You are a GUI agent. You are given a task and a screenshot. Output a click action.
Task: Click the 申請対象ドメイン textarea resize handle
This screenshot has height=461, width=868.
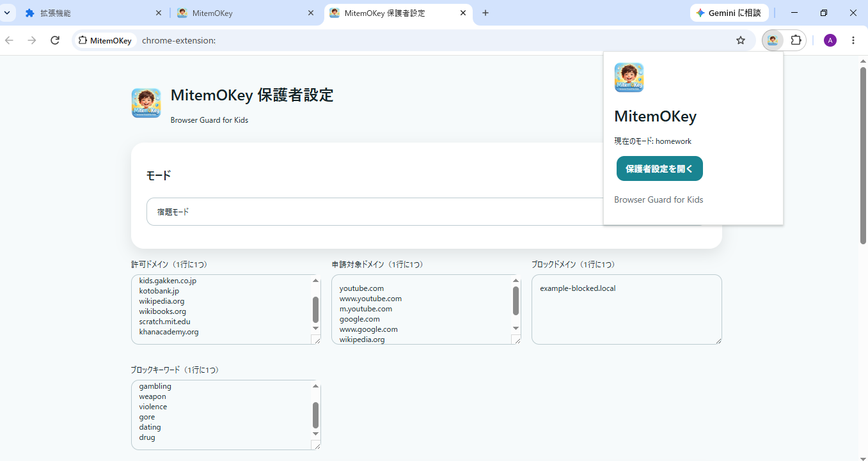coord(516,340)
